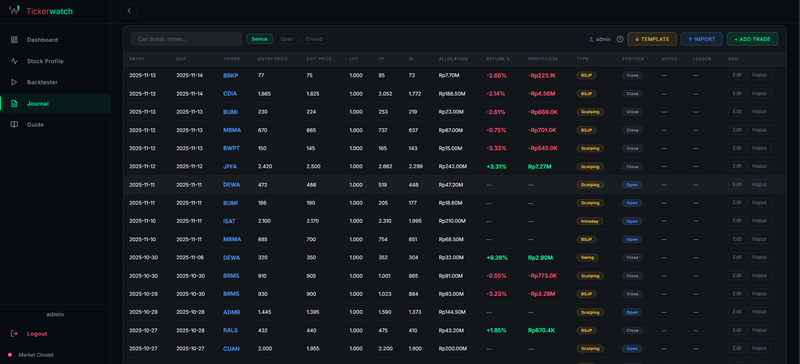Click the Tickerwatch logo icon
800x364 pixels.
click(x=14, y=10)
